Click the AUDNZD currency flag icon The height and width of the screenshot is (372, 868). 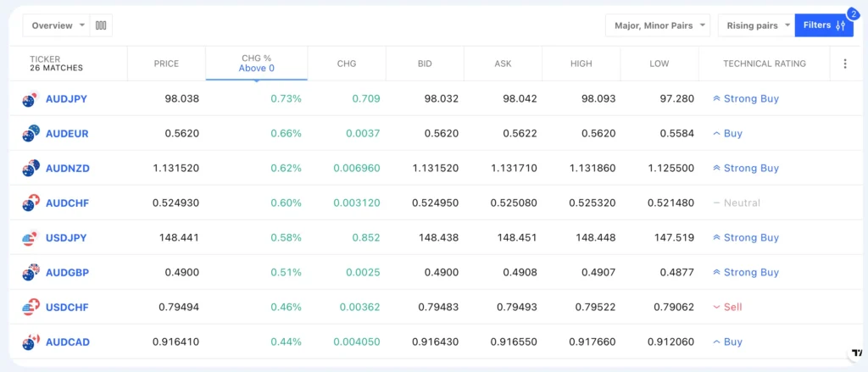[x=31, y=169]
